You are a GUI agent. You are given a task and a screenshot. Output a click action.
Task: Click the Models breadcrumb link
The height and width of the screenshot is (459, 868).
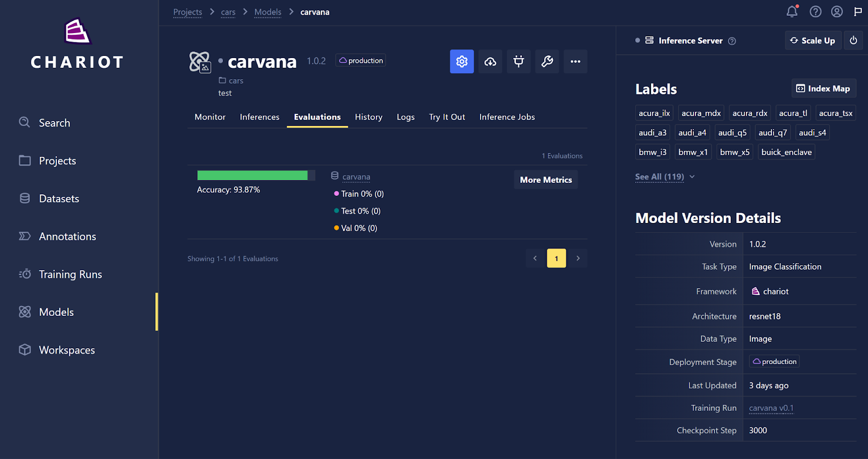(x=268, y=12)
